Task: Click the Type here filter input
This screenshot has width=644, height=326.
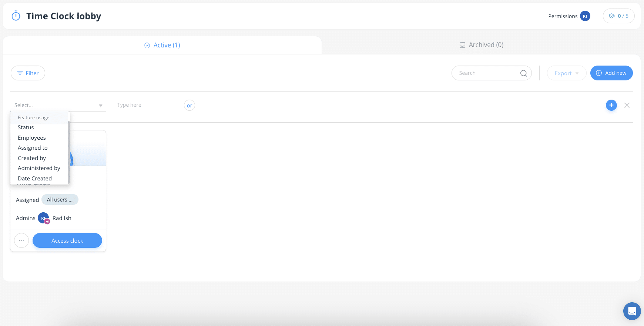Action: (147, 105)
